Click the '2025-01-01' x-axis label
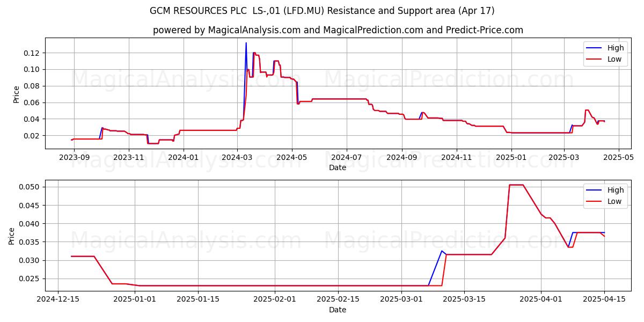Viewport: 644px width, 322px height. click(135, 299)
